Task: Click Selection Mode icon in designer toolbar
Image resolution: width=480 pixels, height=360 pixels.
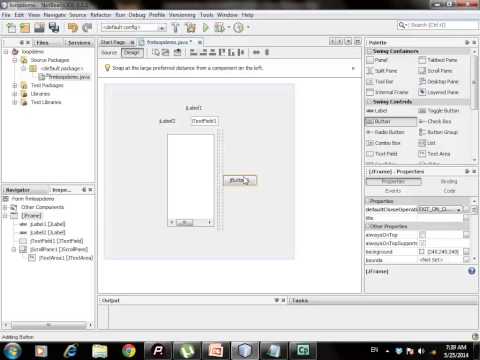Action: point(156,52)
